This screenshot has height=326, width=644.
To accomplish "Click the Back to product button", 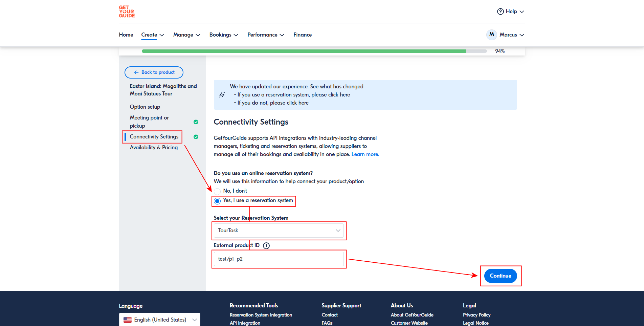I will tap(154, 72).
